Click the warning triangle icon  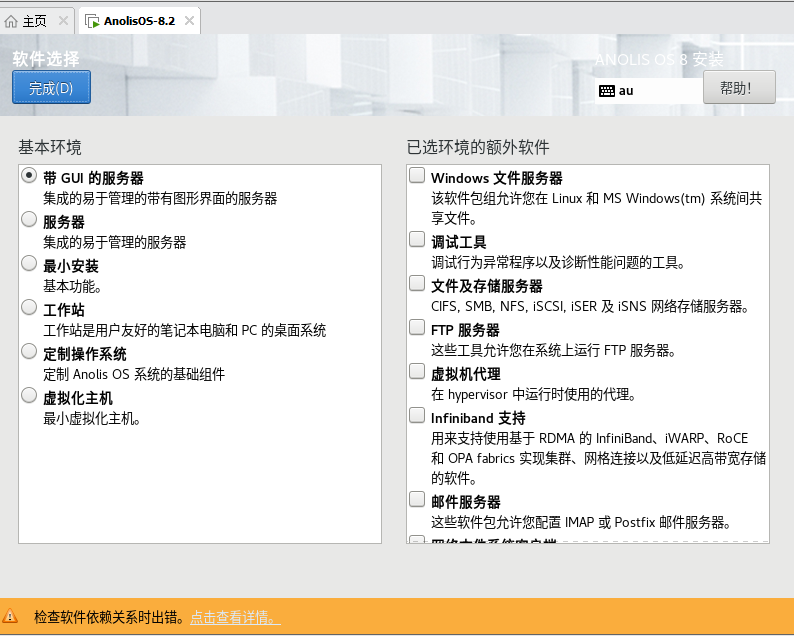[x=11, y=617]
